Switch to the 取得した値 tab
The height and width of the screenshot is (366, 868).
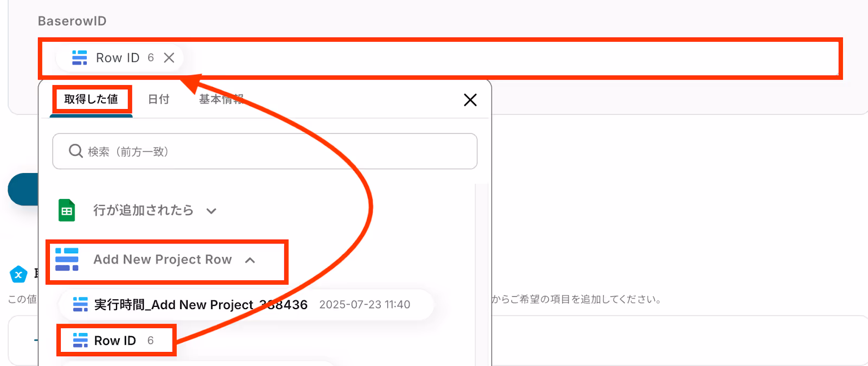pyautogui.click(x=91, y=99)
